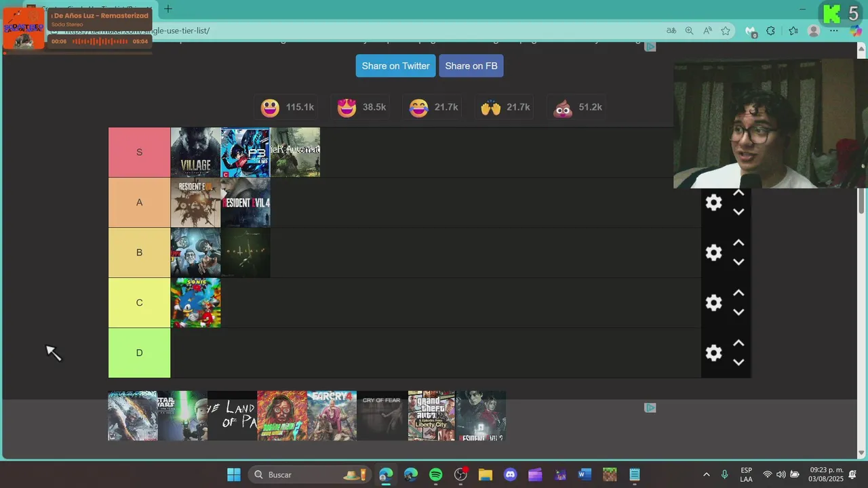Click the translate page icon in address bar
This screenshot has height=488, width=868.
(x=671, y=30)
